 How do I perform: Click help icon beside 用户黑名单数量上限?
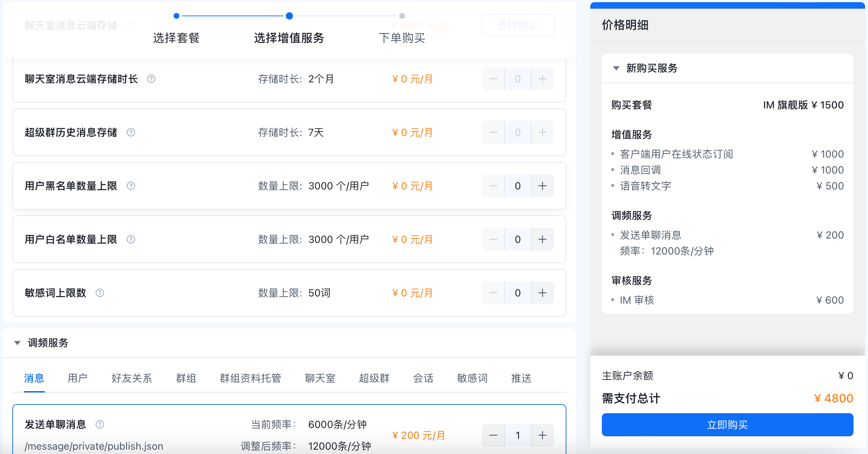point(131,186)
